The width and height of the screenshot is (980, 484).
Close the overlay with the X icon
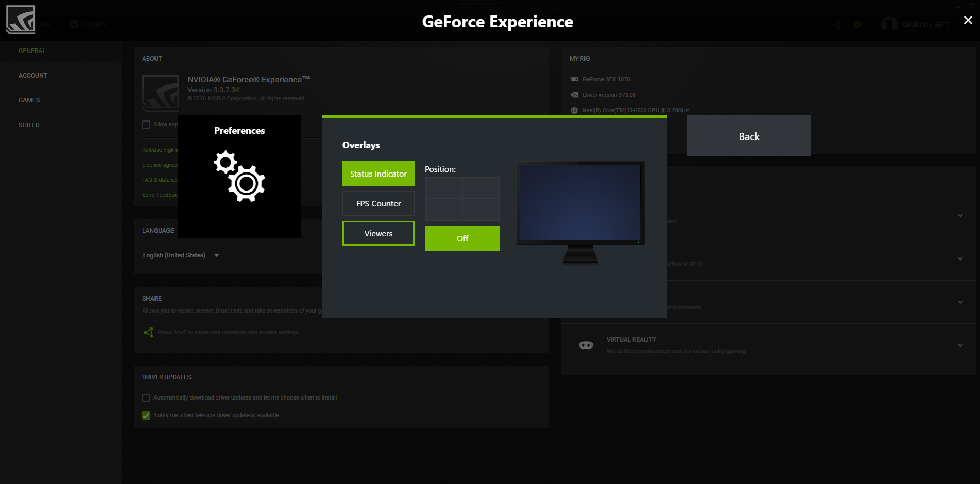tap(968, 20)
